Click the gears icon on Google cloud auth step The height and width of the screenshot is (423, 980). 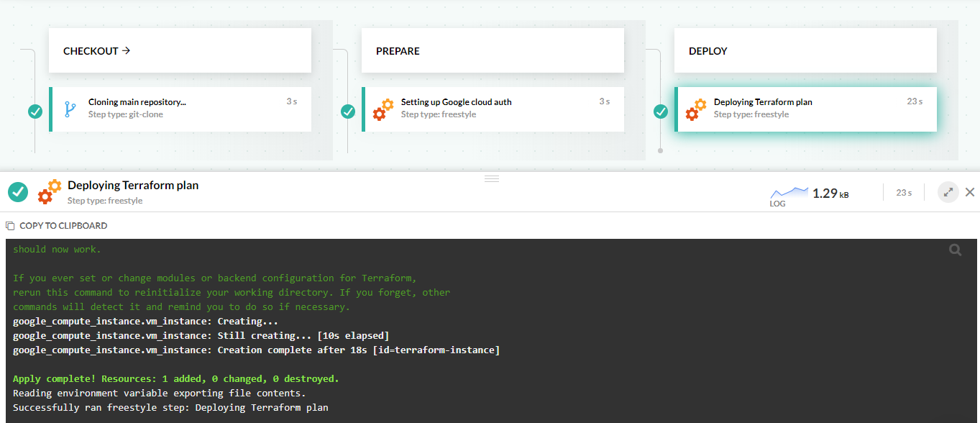point(383,109)
